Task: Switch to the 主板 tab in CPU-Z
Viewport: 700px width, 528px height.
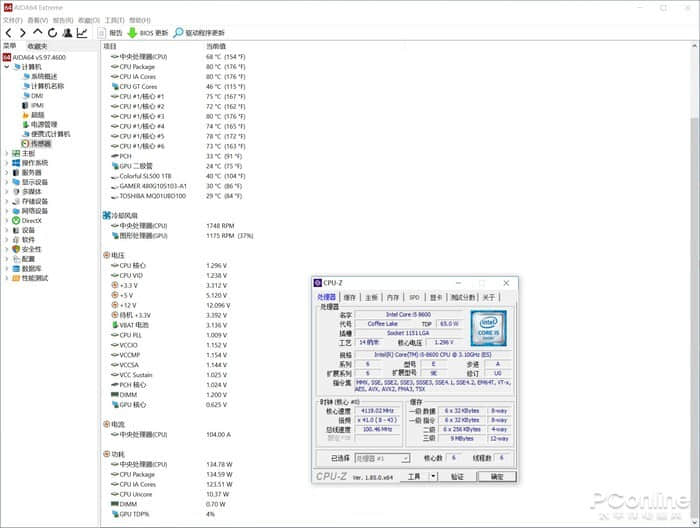Action: (x=371, y=297)
